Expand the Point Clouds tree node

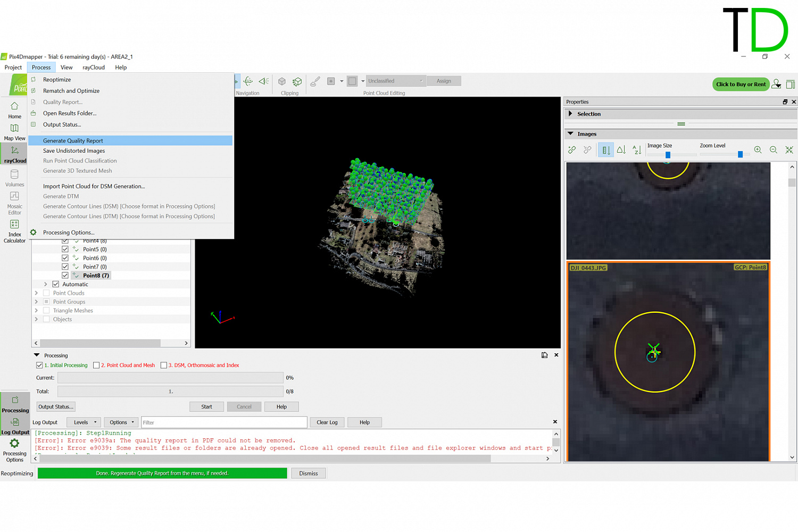point(36,293)
